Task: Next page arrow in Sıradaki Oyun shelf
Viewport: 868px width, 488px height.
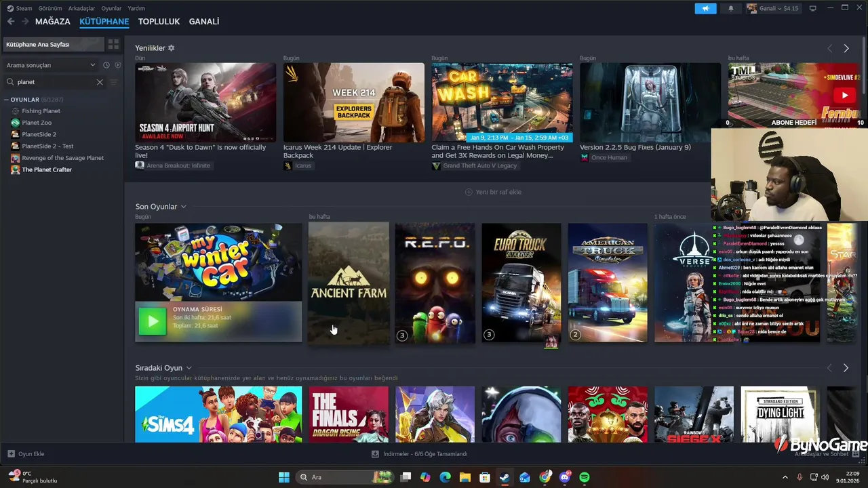Action: [846, 368]
